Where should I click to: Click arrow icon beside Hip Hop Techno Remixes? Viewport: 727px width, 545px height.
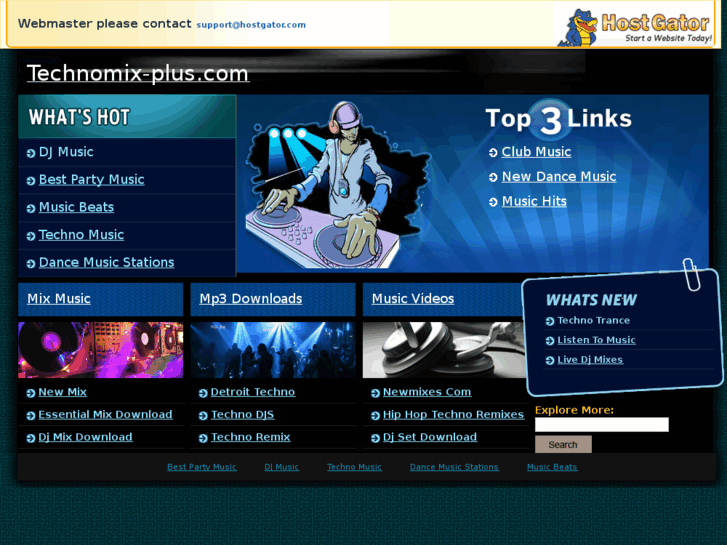(376, 416)
